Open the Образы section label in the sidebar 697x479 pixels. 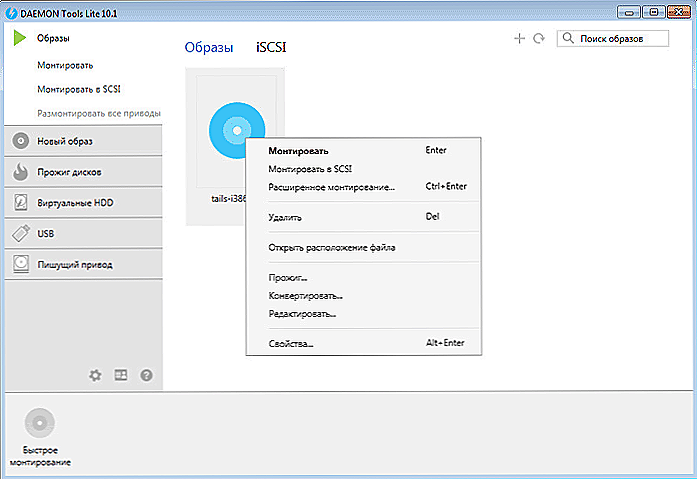point(53,38)
